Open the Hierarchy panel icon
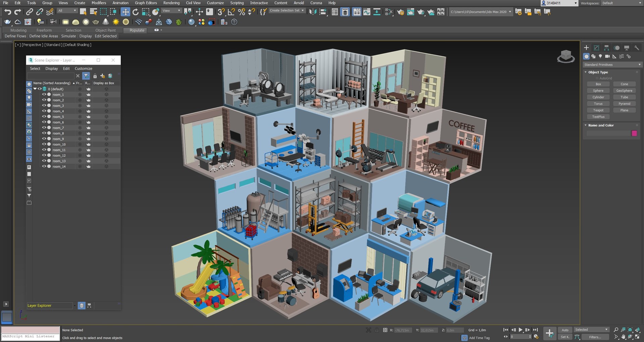Screen dimensions: 644x342 [606, 48]
